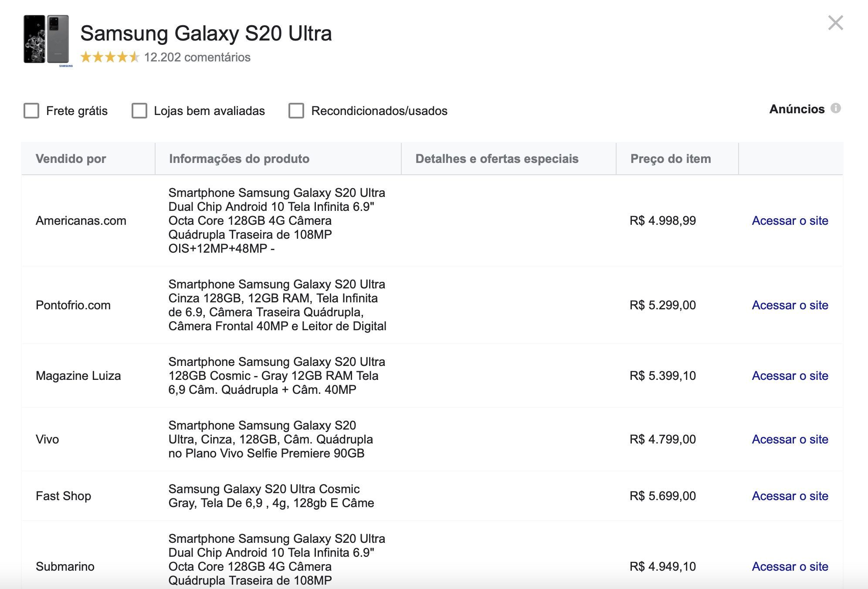This screenshot has width=868, height=589.
Task: Click the Americanas description ending OIS+12MP+48MP
Action: point(277,220)
